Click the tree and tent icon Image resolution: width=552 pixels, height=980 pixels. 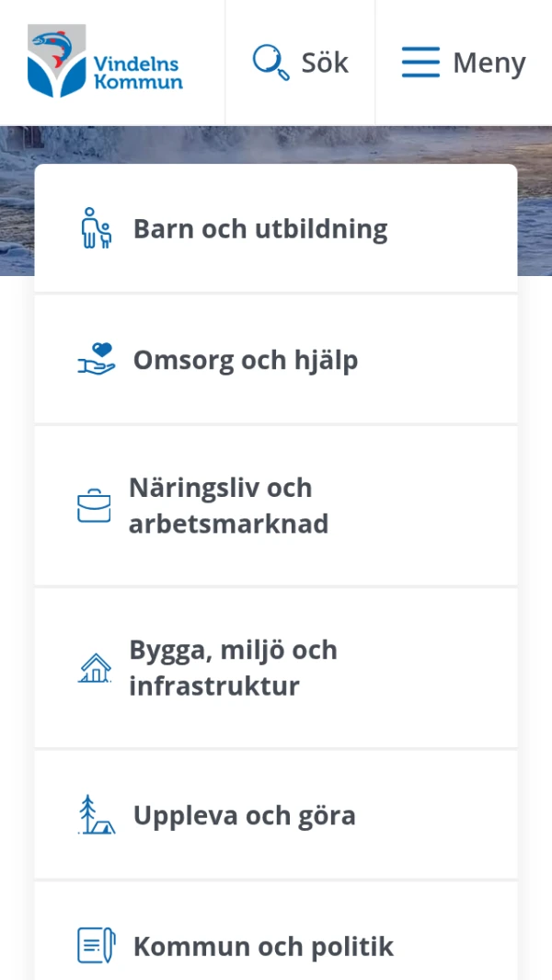(96, 815)
